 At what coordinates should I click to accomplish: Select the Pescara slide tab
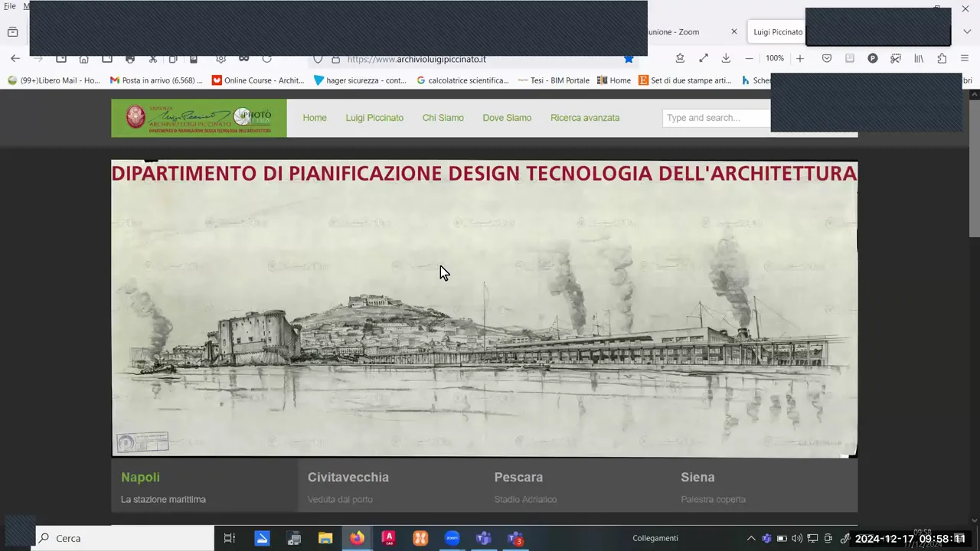coord(578,485)
